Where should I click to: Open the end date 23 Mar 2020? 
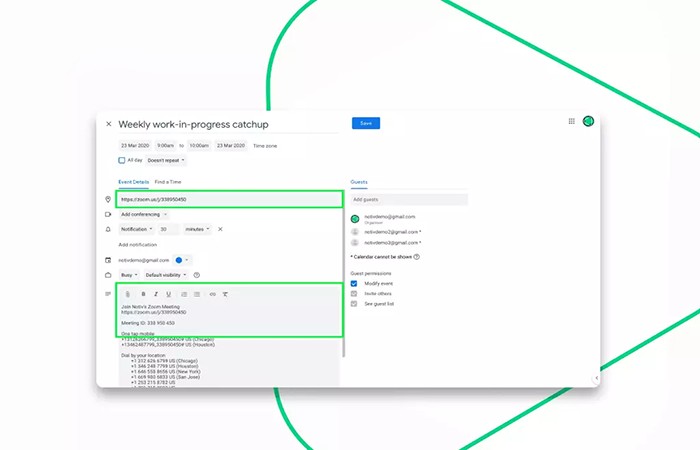point(231,146)
